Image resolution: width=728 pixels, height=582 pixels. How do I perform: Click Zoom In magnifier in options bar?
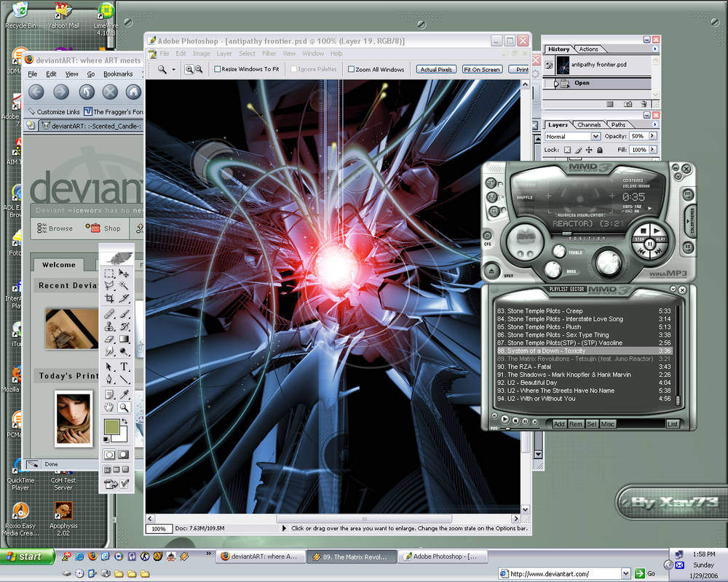[x=189, y=69]
